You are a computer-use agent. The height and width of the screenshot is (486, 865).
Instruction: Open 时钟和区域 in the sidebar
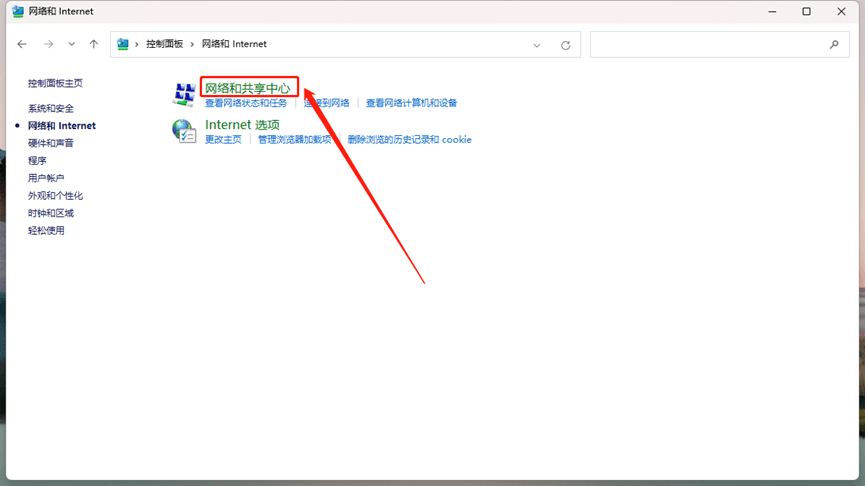[51, 213]
